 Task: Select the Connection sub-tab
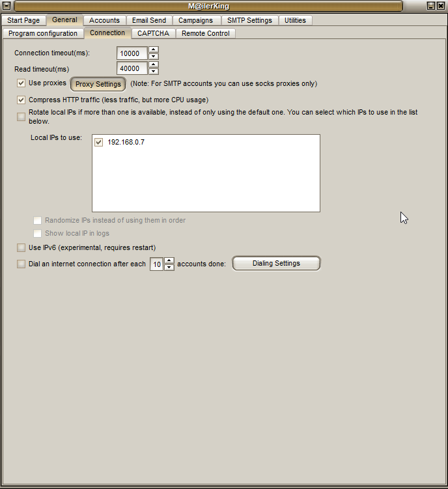tap(107, 33)
